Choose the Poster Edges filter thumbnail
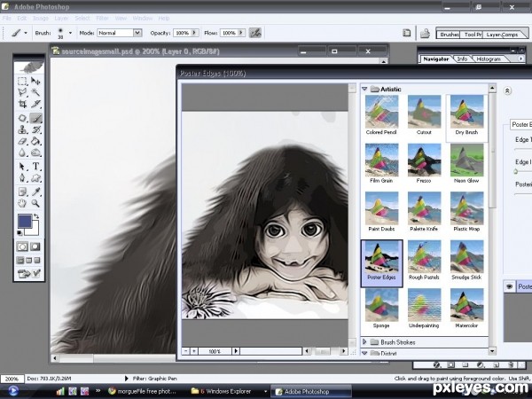 pyautogui.click(x=381, y=263)
